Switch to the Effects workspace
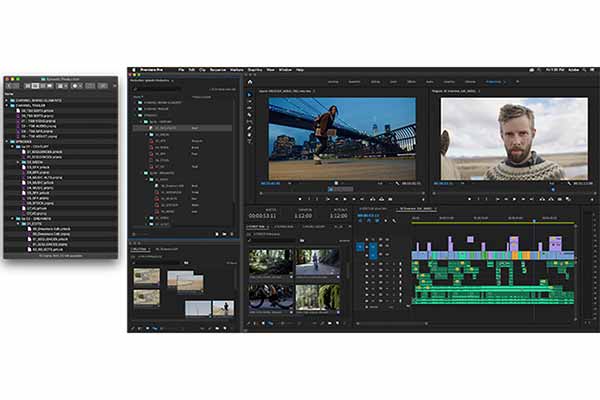 click(x=412, y=82)
